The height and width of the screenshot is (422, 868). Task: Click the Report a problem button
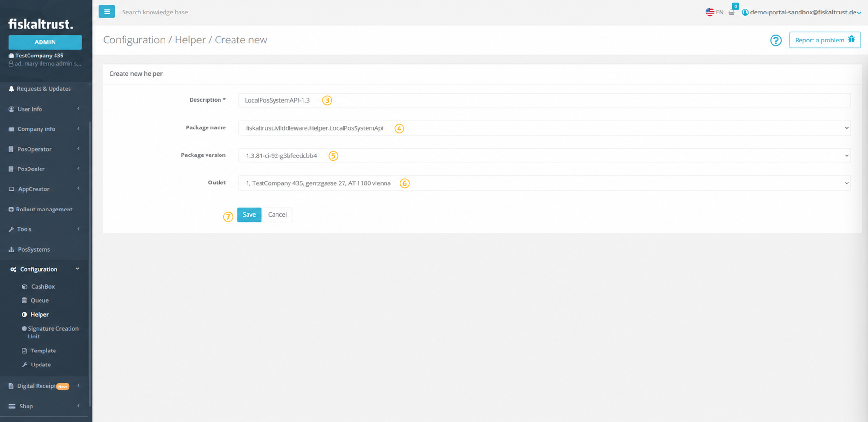point(825,40)
